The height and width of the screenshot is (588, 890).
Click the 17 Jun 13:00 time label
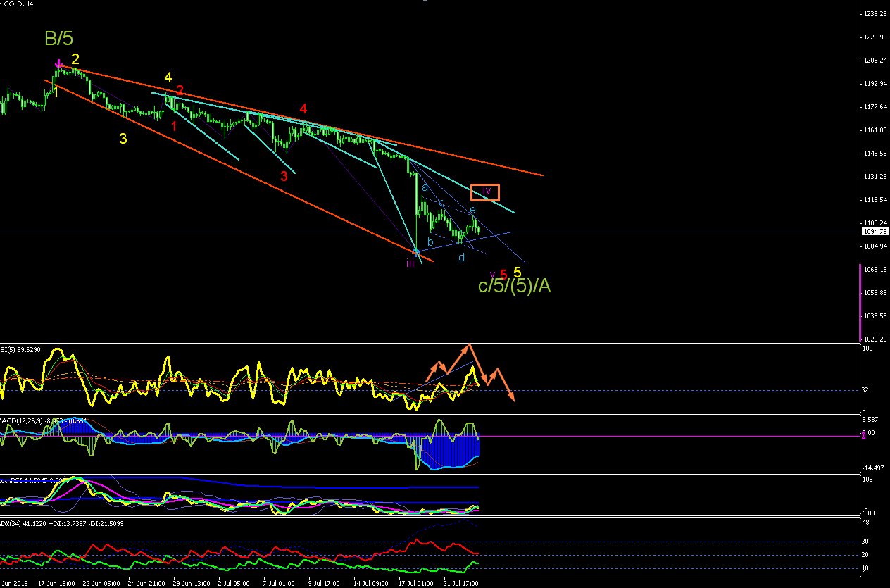coord(58,584)
